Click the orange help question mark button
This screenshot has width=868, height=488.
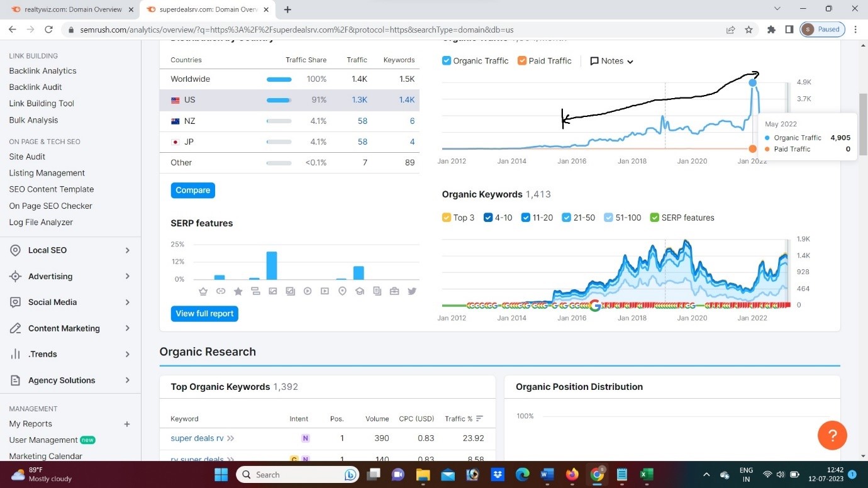pos(832,435)
